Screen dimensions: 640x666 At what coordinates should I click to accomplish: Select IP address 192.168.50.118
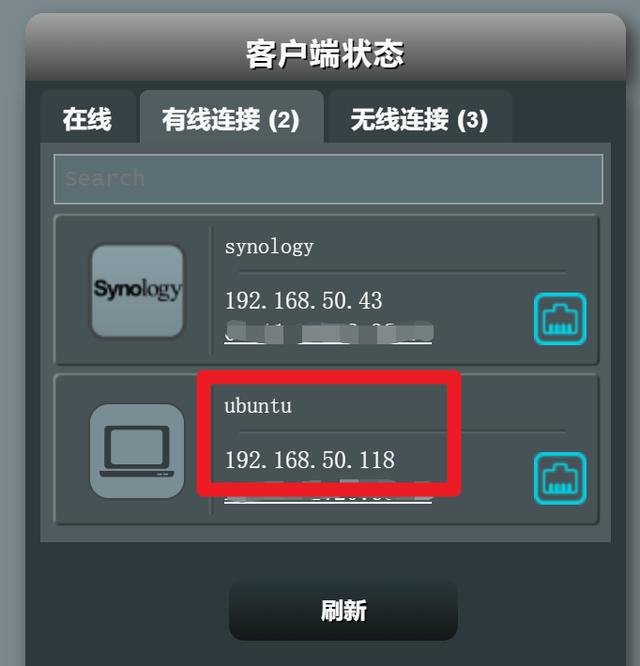click(310, 460)
